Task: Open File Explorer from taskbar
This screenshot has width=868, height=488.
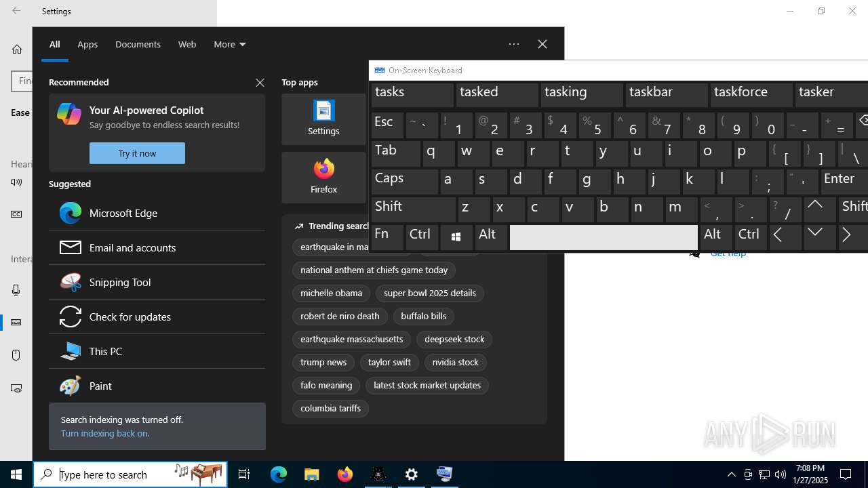Action: (312, 474)
